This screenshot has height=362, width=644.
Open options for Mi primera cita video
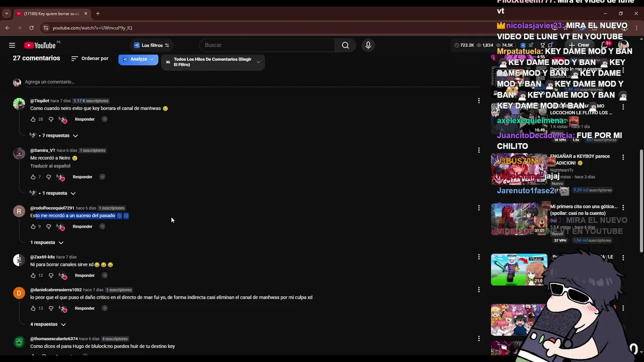click(623, 207)
